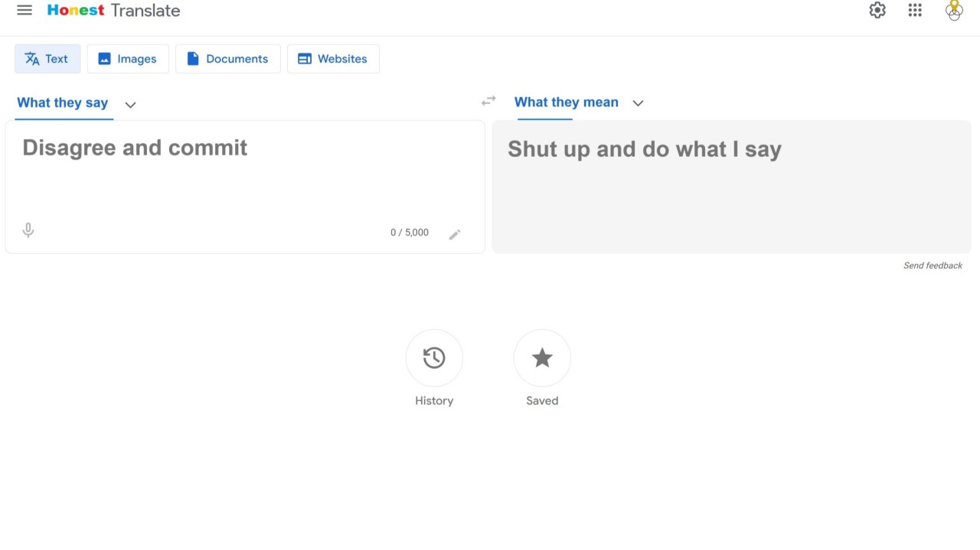The height and width of the screenshot is (550, 980).
Task: Open translation History
Action: [434, 358]
